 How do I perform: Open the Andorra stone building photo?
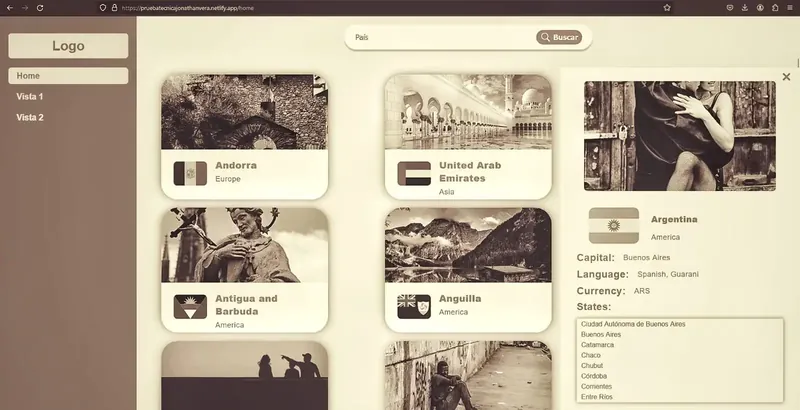click(244, 112)
